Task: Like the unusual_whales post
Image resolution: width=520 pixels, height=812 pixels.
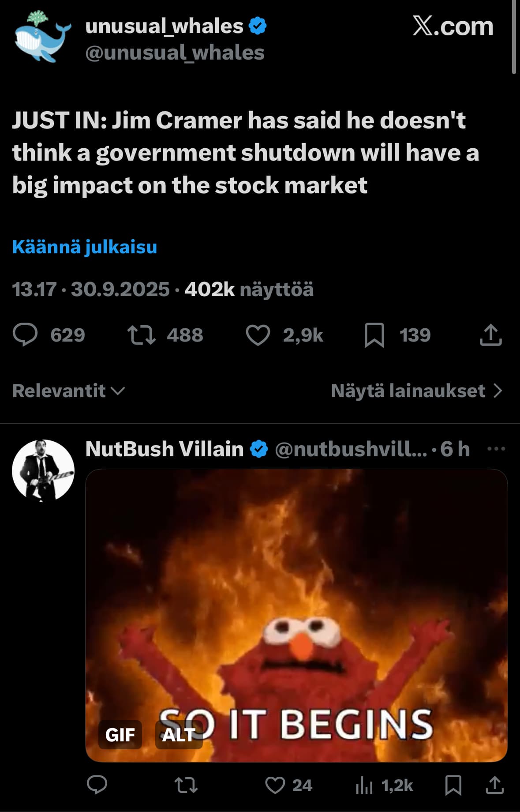Action: point(258,335)
